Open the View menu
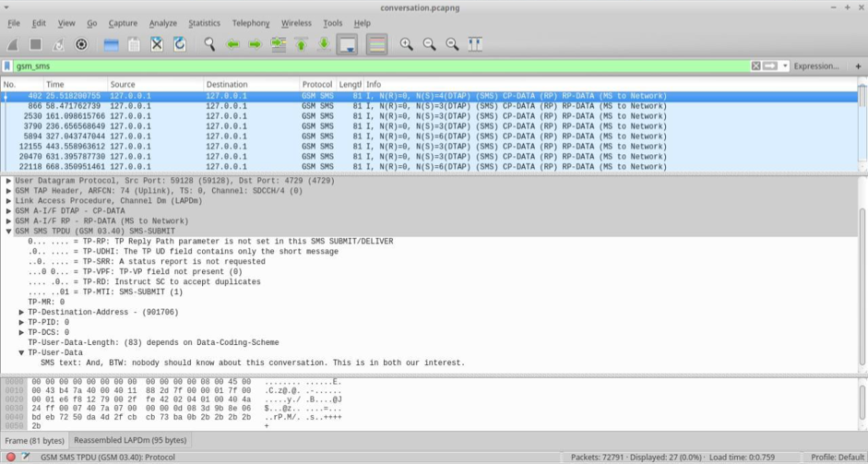 click(x=66, y=23)
